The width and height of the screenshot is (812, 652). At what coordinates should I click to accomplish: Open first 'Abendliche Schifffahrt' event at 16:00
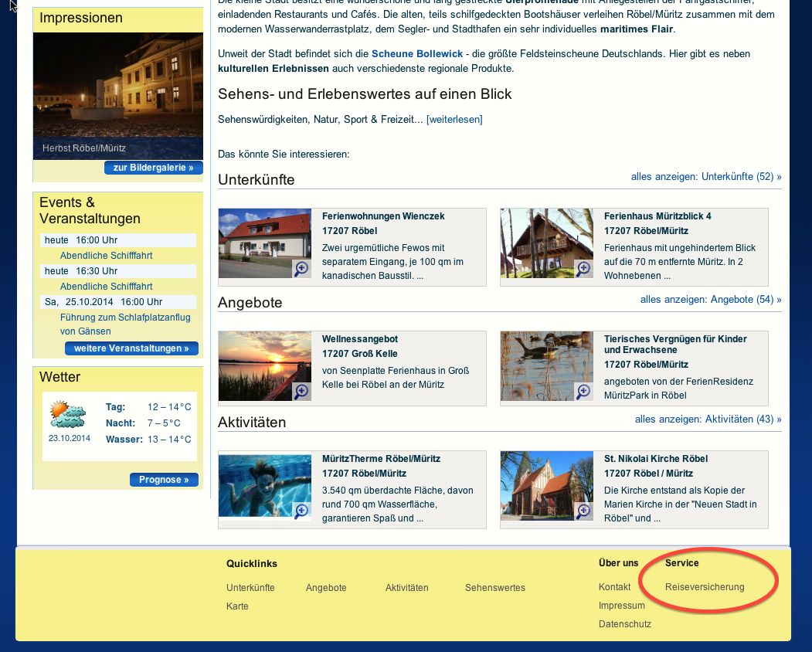106,255
